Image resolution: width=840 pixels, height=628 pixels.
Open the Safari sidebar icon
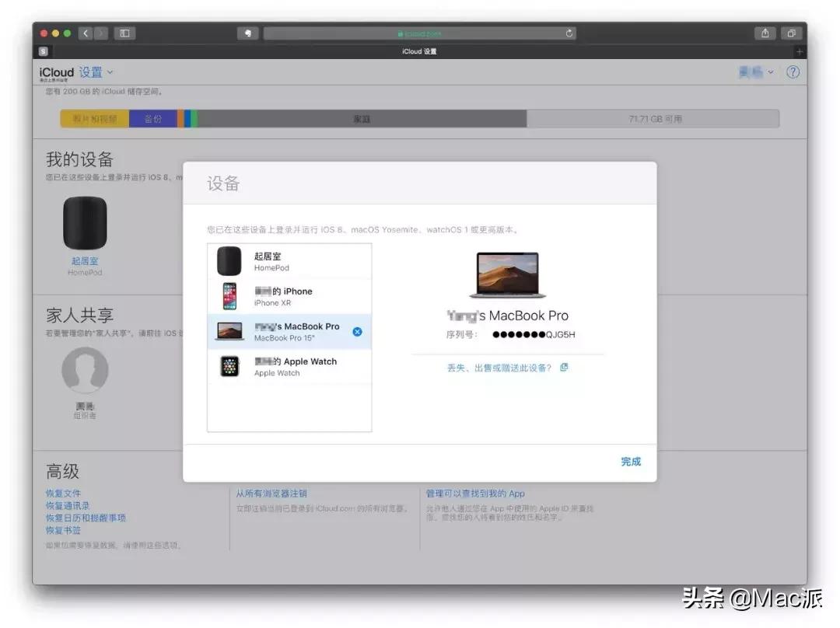point(124,33)
